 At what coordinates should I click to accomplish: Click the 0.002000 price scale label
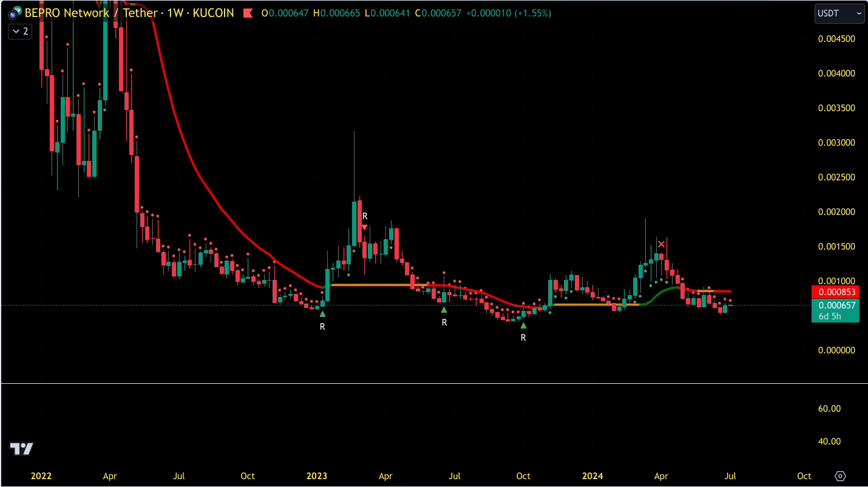tap(836, 212)
